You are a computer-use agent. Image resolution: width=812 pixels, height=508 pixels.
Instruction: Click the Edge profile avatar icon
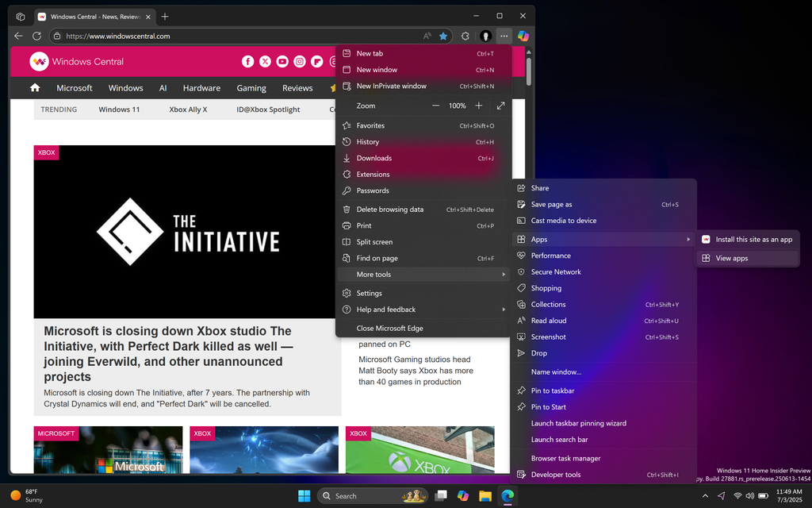pos(486,36)
